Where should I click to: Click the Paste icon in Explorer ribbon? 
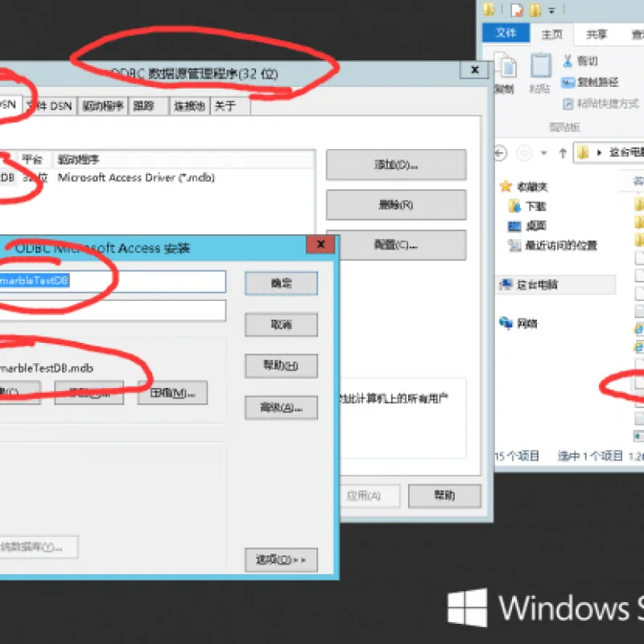tap(540, 66)
